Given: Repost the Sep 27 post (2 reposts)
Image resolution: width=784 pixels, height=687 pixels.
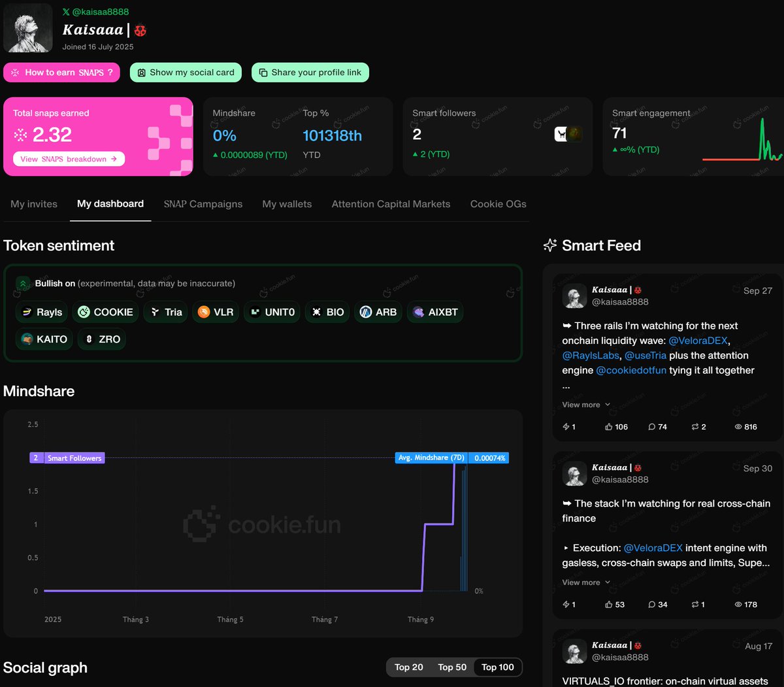Looking at the screenshot, I should pos(698,427).
